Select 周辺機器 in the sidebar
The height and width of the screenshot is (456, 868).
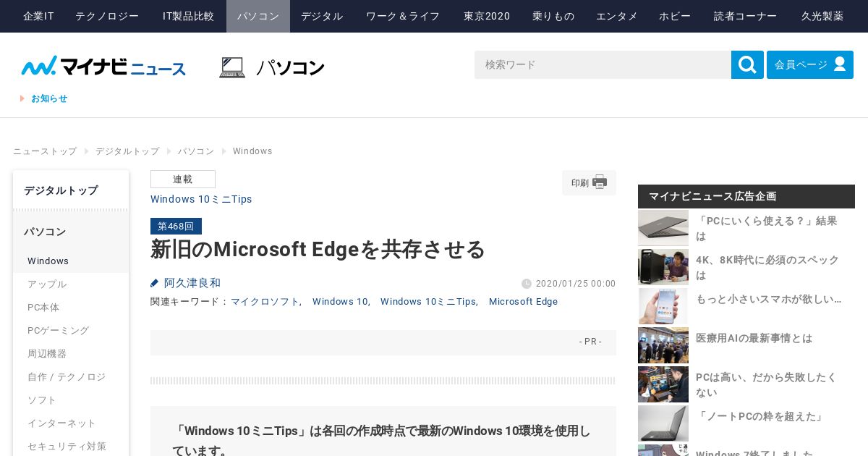(x=71, y=353)
